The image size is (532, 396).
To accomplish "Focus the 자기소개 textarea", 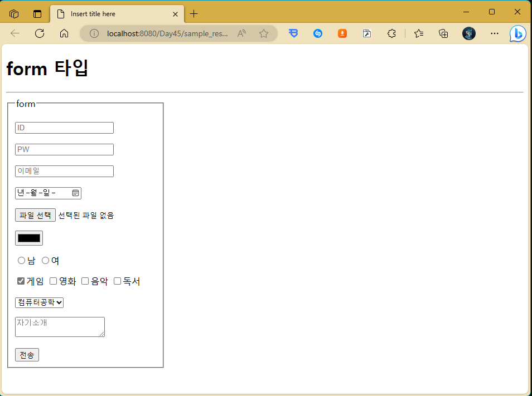I will 60,327.
